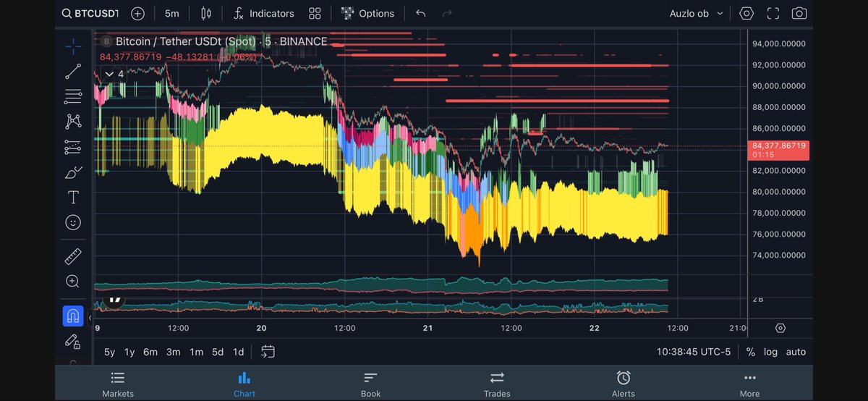
Task: Redo the chart action
Action: (447, 13)
